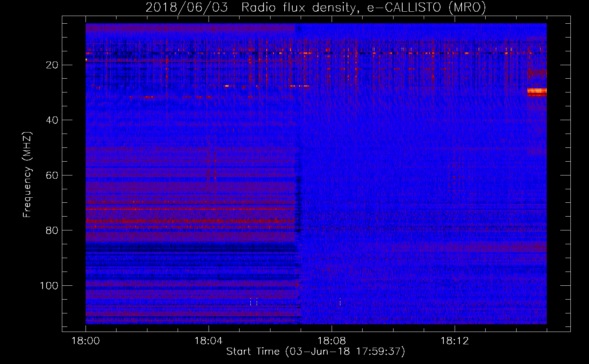Click the '18:04' time tick label

click(x=209, y=341)
